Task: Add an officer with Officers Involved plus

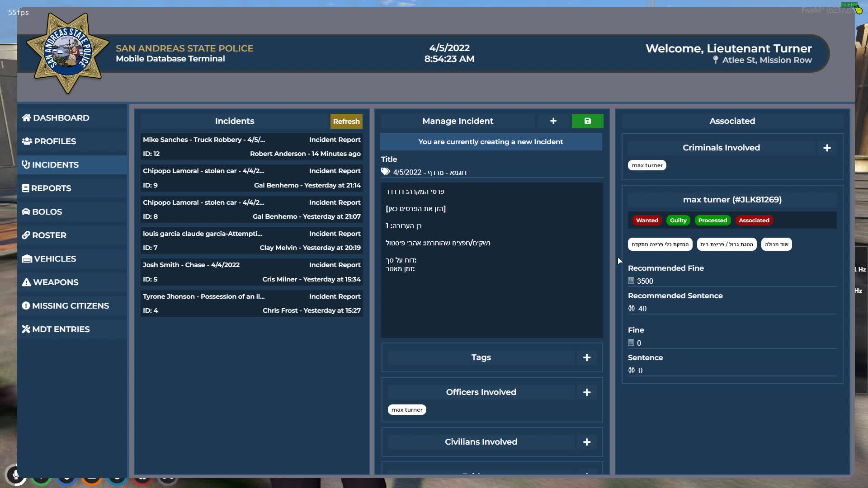Action: (587, 392)
